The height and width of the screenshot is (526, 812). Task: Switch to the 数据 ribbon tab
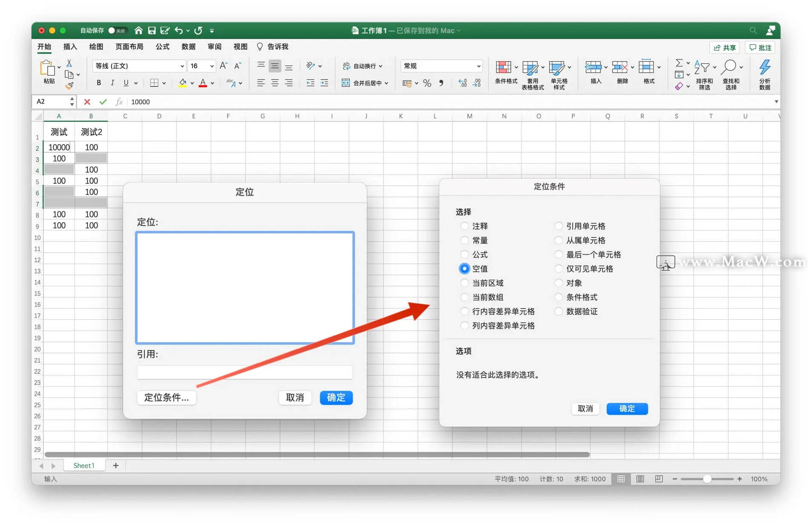coord(187,46)
